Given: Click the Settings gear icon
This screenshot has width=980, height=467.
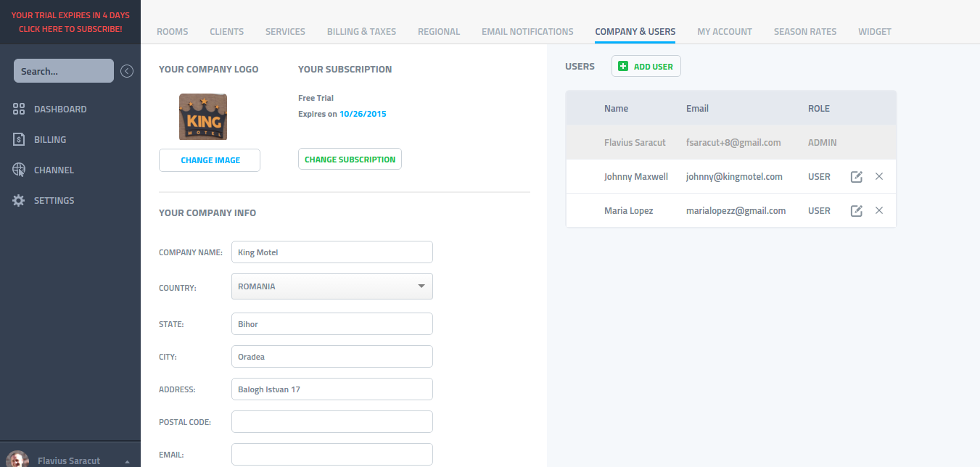Looking at the screenshot, I should (x=19, y=201).
